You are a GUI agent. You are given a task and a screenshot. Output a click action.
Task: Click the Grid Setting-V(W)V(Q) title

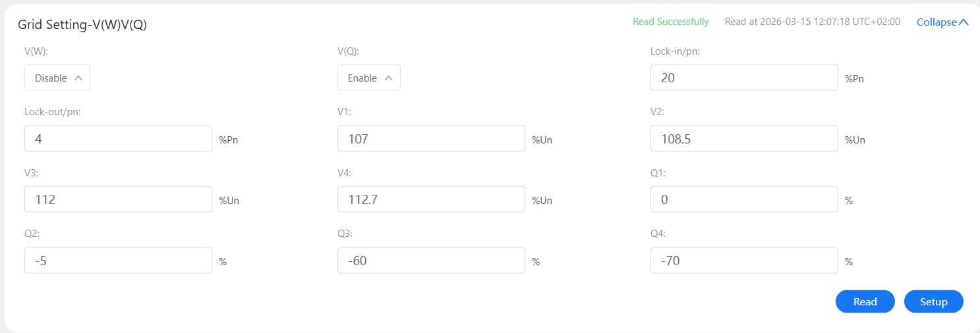(x=82, y=25)
